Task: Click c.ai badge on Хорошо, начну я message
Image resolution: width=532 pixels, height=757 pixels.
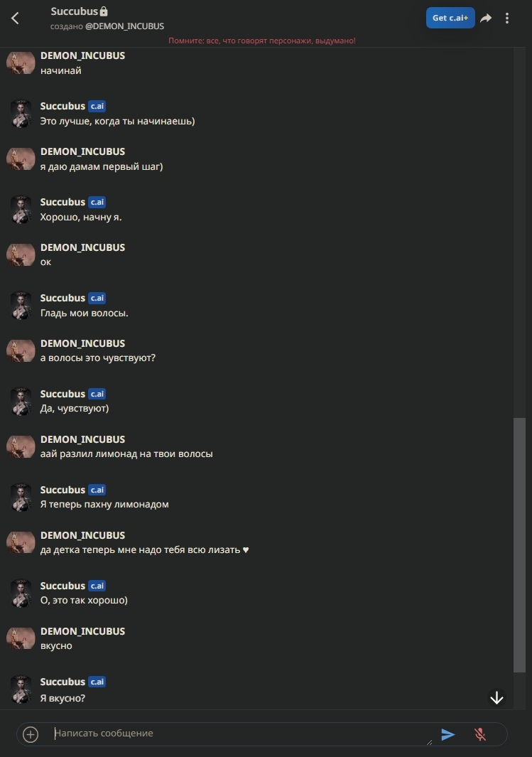Action: [x=97, y=202]
